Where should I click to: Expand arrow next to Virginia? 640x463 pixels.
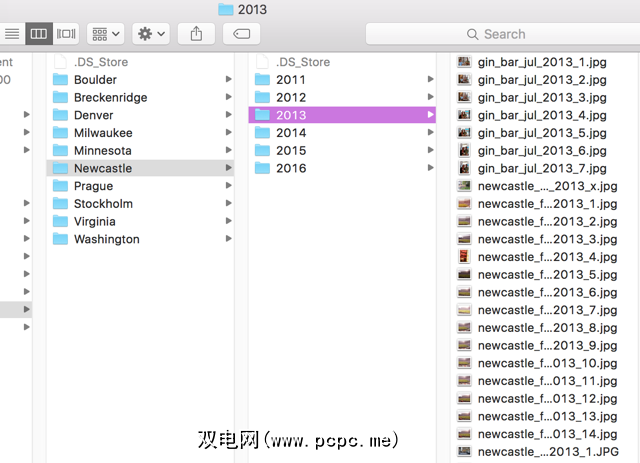pos(229,221)
